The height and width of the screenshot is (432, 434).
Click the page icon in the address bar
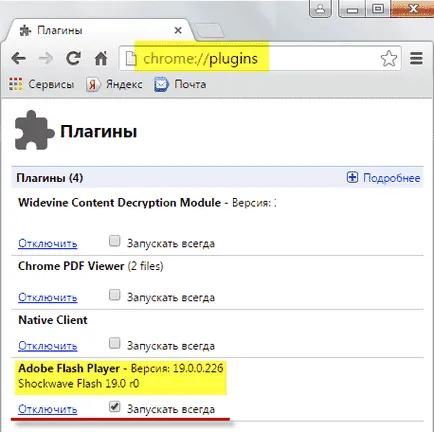click(x=131, y=59)
